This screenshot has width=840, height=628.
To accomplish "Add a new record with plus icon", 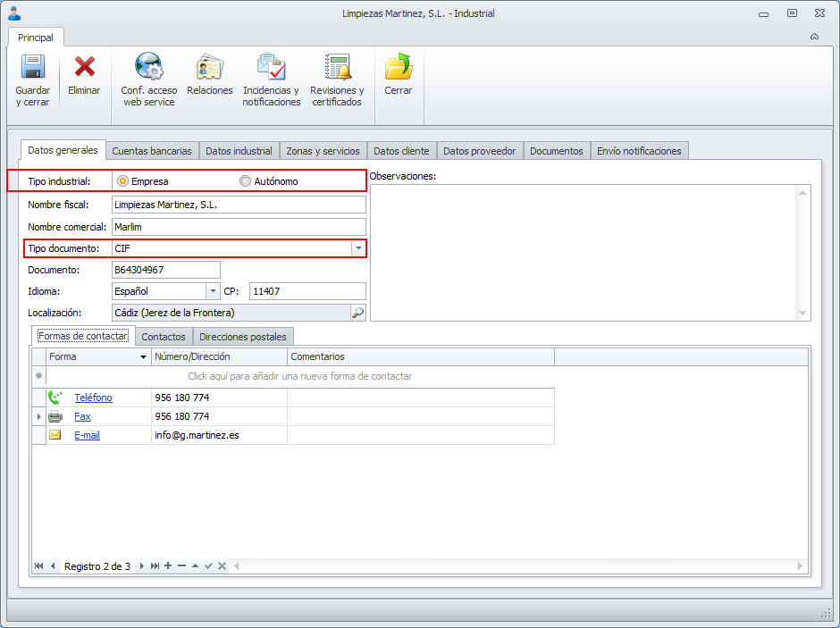I will [168, 565].
